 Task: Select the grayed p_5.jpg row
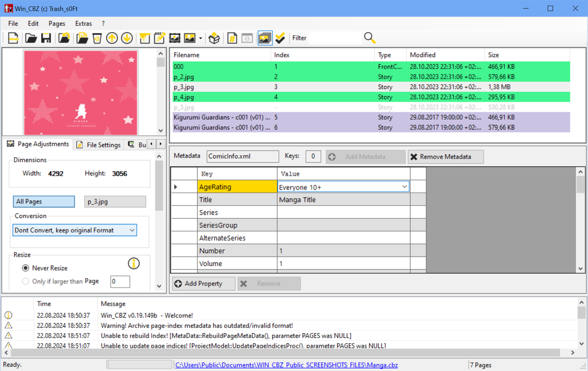click(371, 108)
